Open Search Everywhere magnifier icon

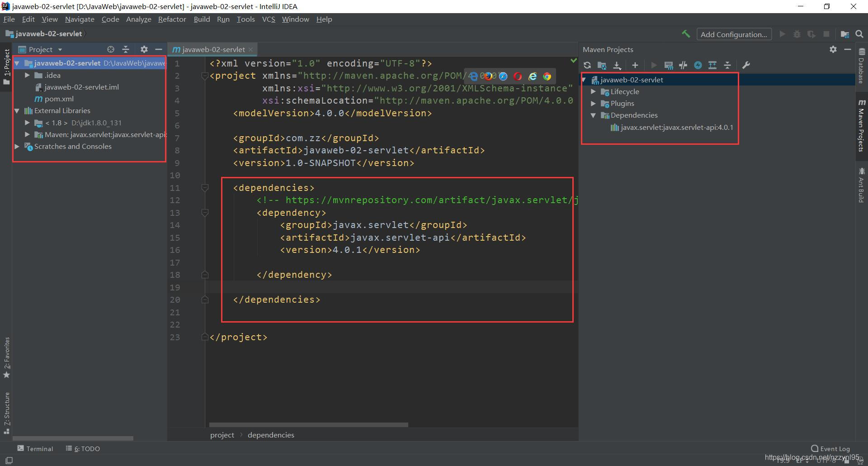(859, 34)
